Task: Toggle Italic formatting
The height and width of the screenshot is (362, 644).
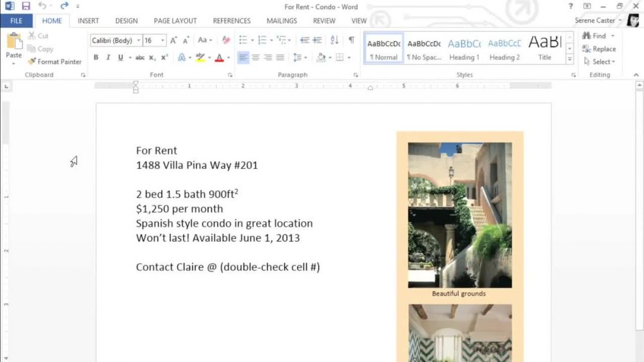Action: 108,58
